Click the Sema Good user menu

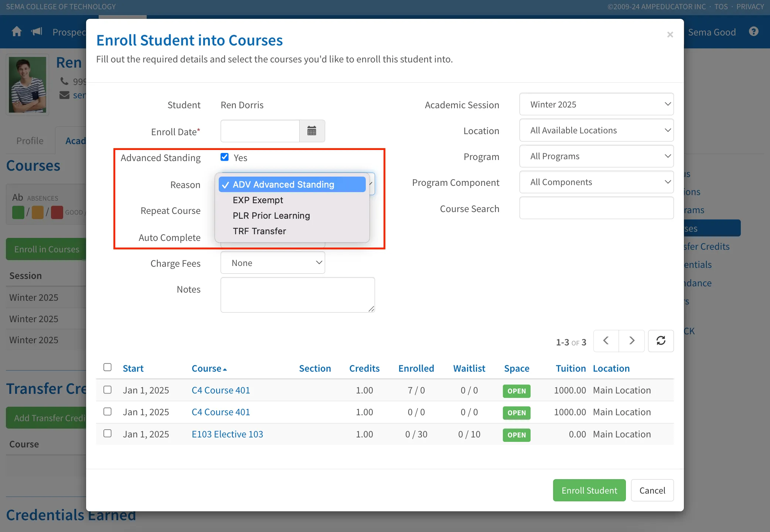click(712, 32)
